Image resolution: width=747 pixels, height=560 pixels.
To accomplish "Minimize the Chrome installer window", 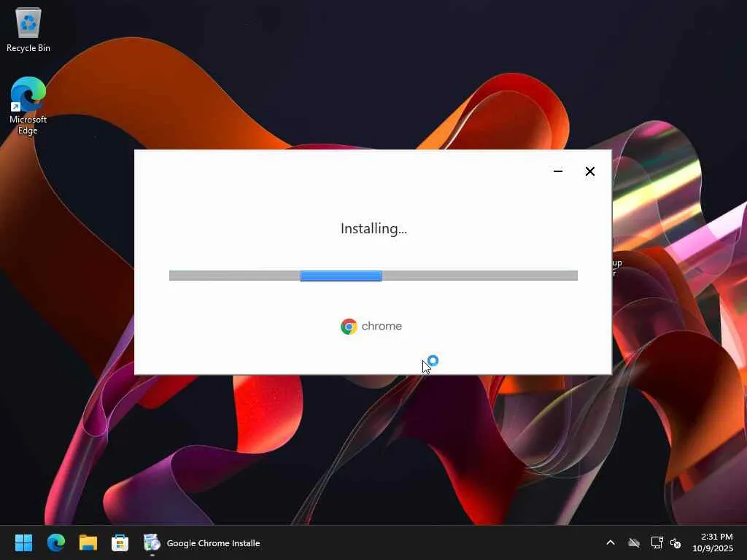I will pyautogui.click(x=558, y=171).
